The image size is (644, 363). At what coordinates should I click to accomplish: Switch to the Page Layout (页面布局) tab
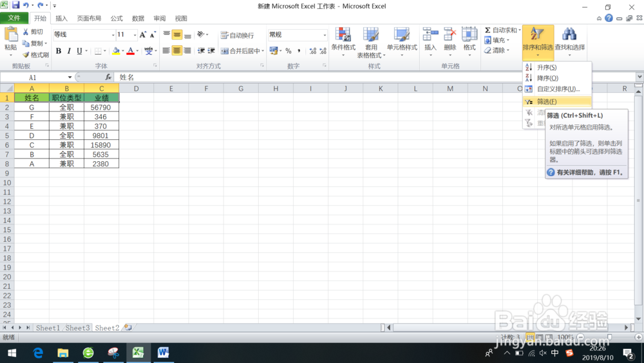(89, 19)
